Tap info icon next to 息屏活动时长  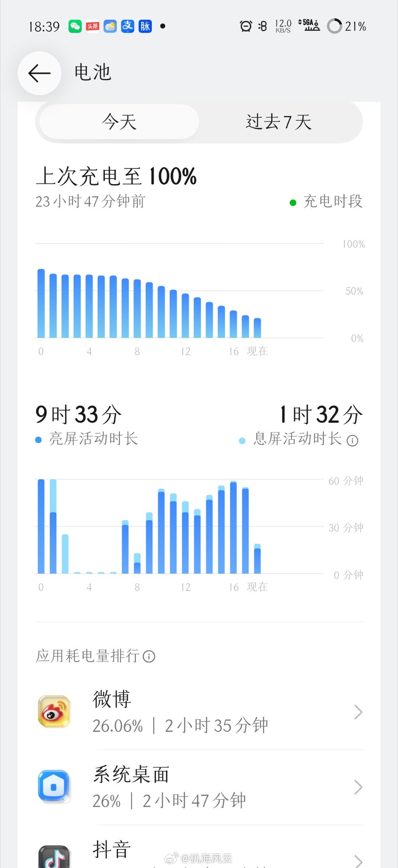pyautogui.click(x=353, y=441)
